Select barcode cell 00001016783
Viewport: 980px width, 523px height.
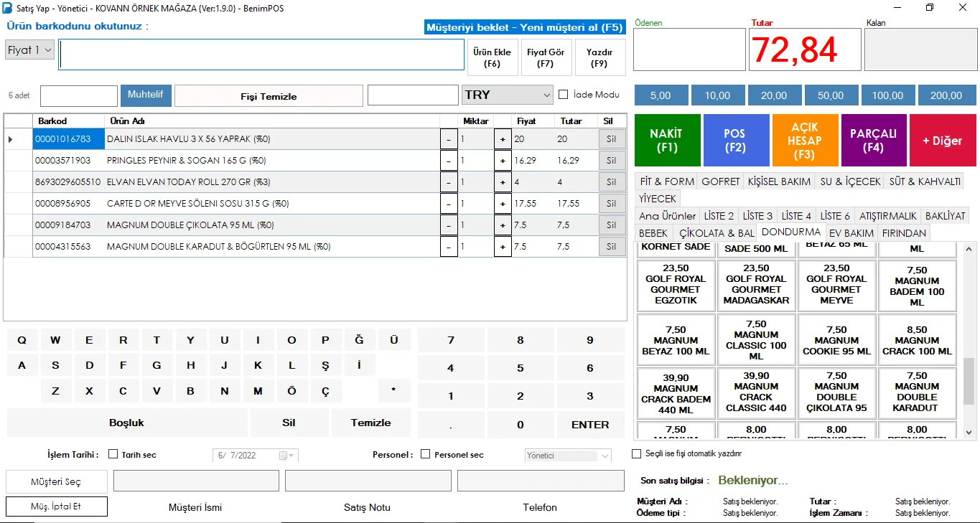(x=68, y=139)
